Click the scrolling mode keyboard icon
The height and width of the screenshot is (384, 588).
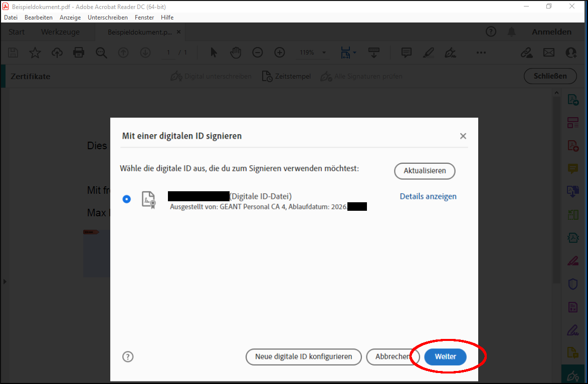click(x=374, y=53)
